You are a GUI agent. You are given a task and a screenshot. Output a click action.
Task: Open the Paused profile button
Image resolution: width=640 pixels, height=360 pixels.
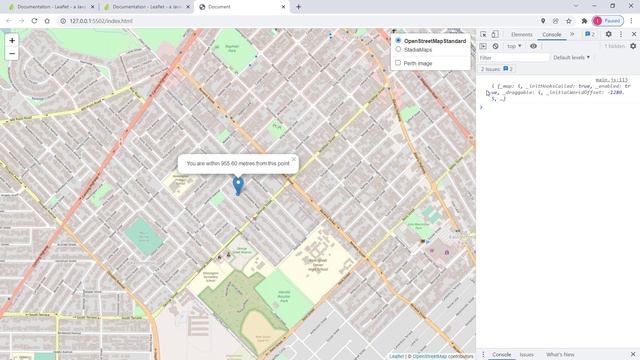tap(607, 21)
